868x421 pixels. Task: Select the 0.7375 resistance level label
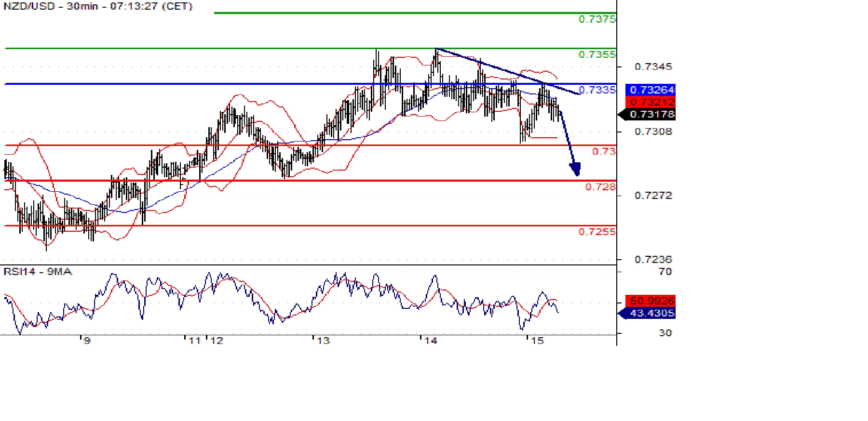(597, 19)
